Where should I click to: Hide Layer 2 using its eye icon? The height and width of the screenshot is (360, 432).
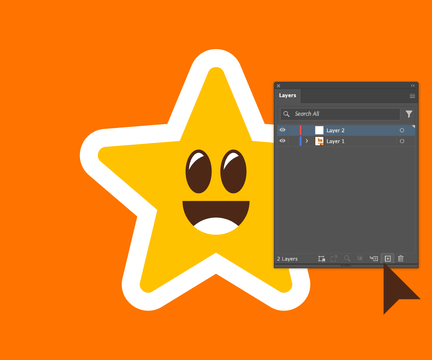coord(282,130)
